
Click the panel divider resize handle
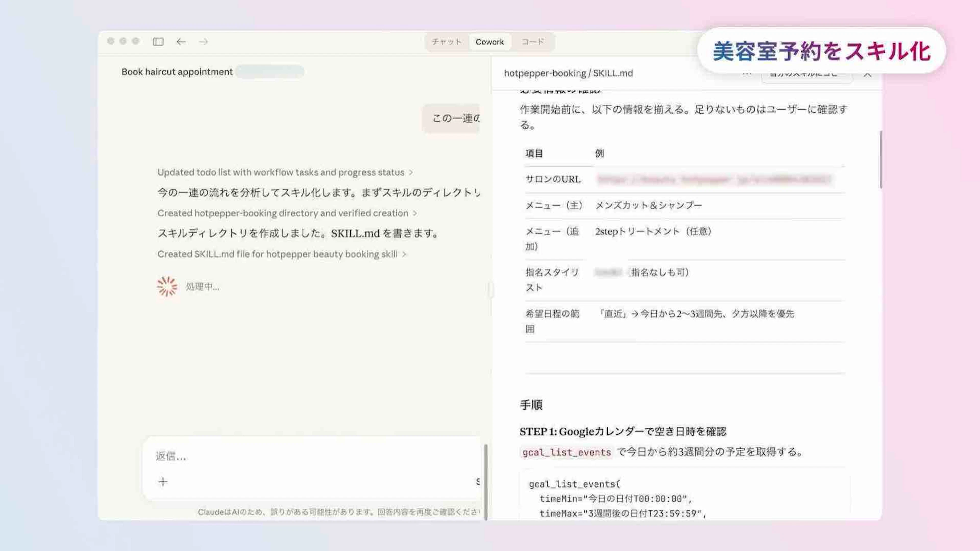click(491, 290)
